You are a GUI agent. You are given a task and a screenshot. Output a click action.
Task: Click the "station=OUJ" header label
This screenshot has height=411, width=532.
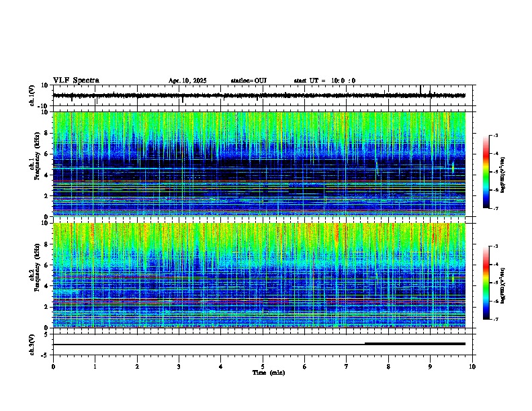249,81
